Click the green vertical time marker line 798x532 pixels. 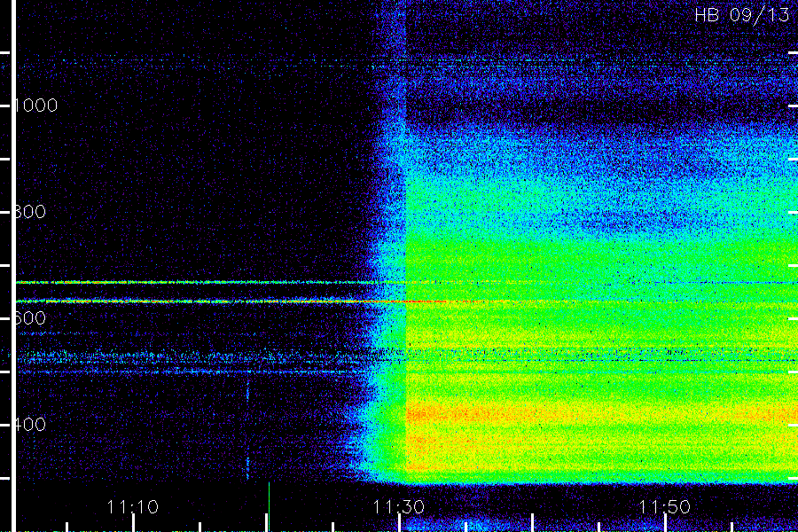pos(269,506)
